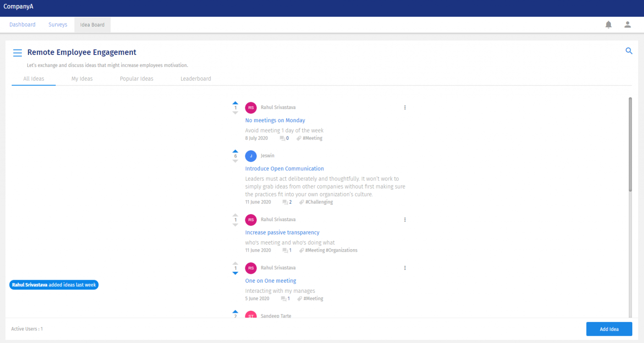The image size is (644, 343).
Task: Click the user profile icon
Action: coord(627,24)
